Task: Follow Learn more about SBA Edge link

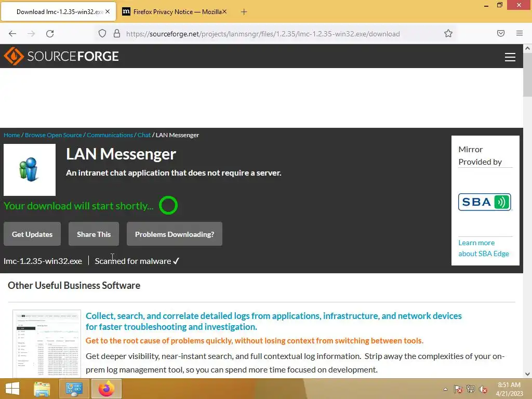Action: click(484, 248)
